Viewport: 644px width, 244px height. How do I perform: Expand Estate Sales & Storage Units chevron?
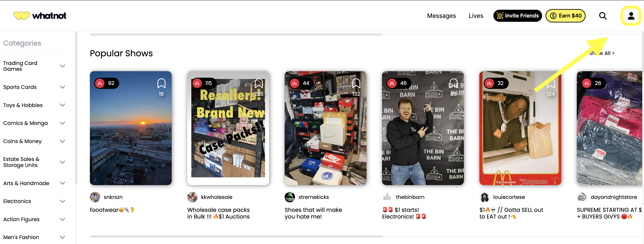click(x=62, y=162)
